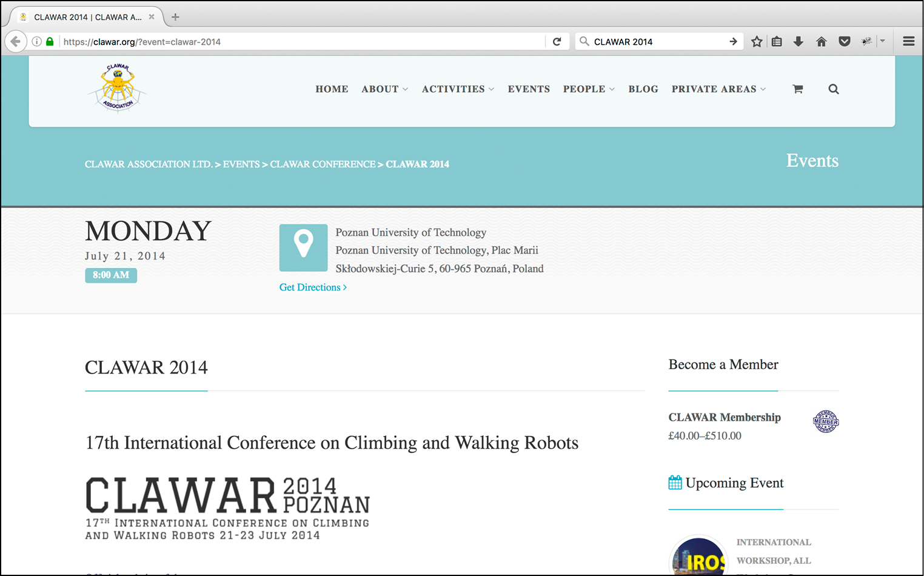Viewport: 924px width, 576px height.
Task: Show site information via the info icon
Action: (37, 42)
